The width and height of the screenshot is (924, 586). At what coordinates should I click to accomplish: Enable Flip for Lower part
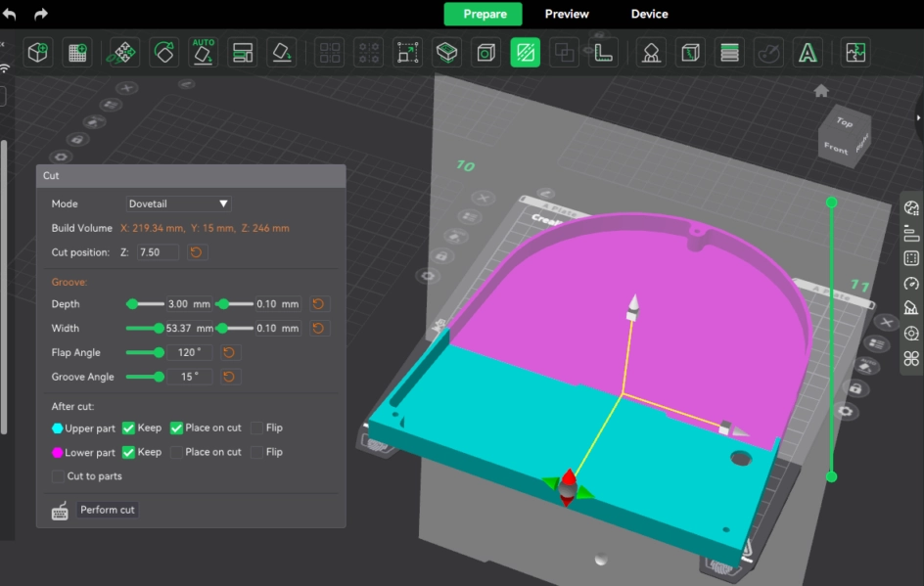pos(256,452)
